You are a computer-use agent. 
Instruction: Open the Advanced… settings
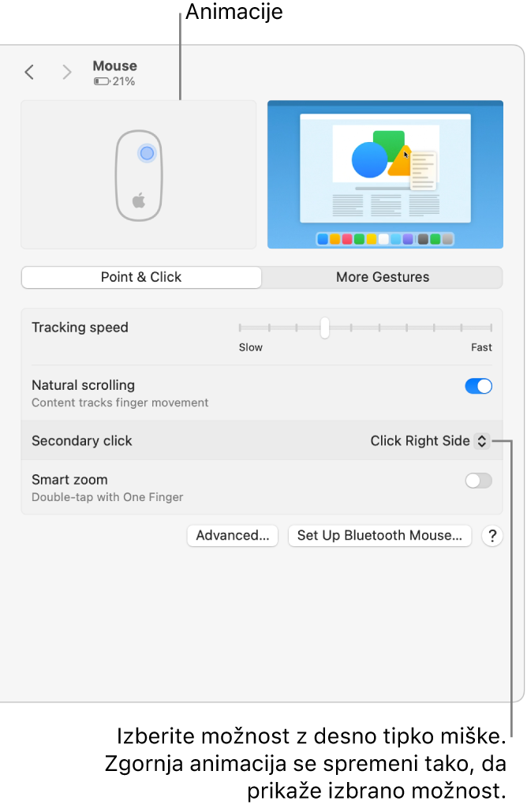233,536
